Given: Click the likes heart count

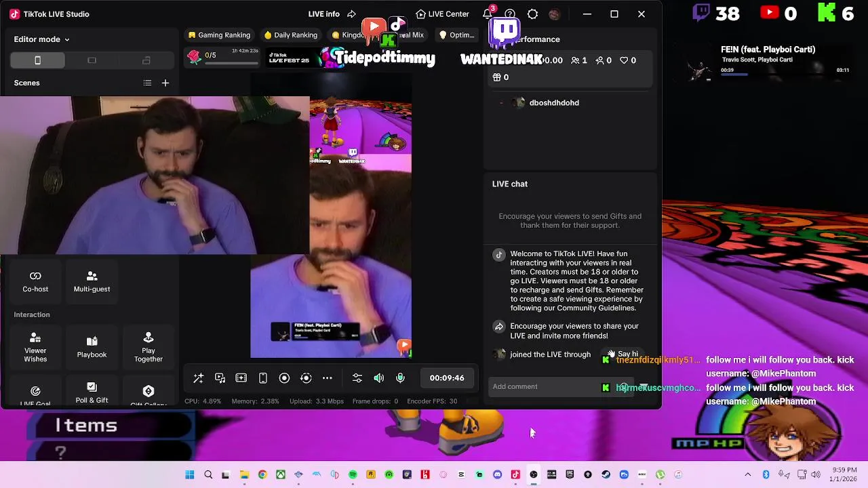Looking at the screenshot, I should click(x=628, y=60).
